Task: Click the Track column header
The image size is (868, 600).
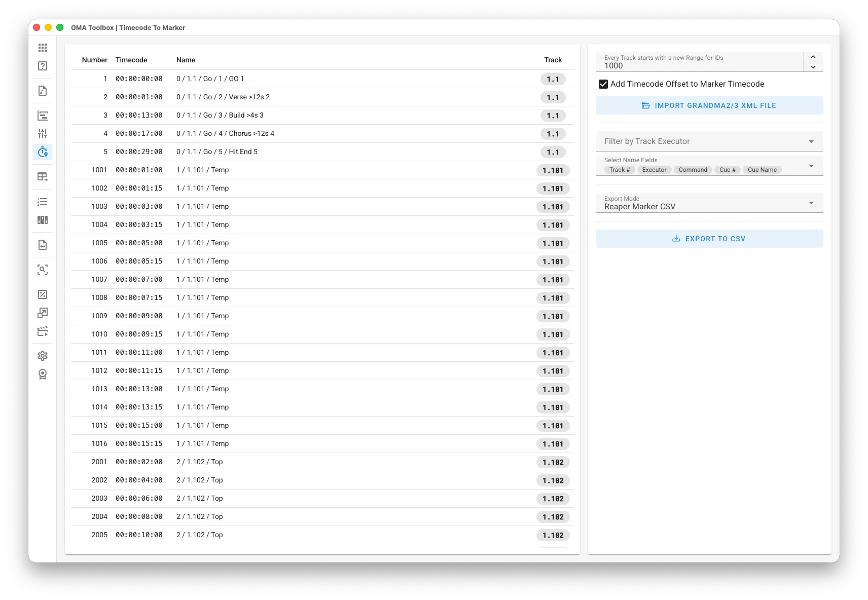Action: pyautogui.click(x=552, y=60)
